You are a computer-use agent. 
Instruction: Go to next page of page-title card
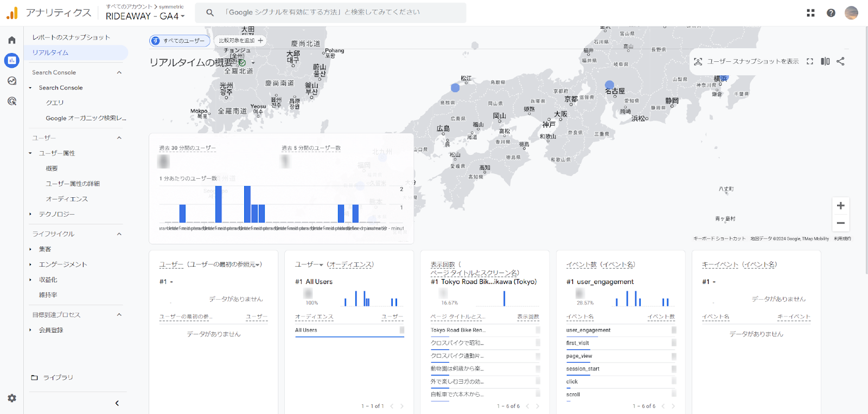coord(538,406)
